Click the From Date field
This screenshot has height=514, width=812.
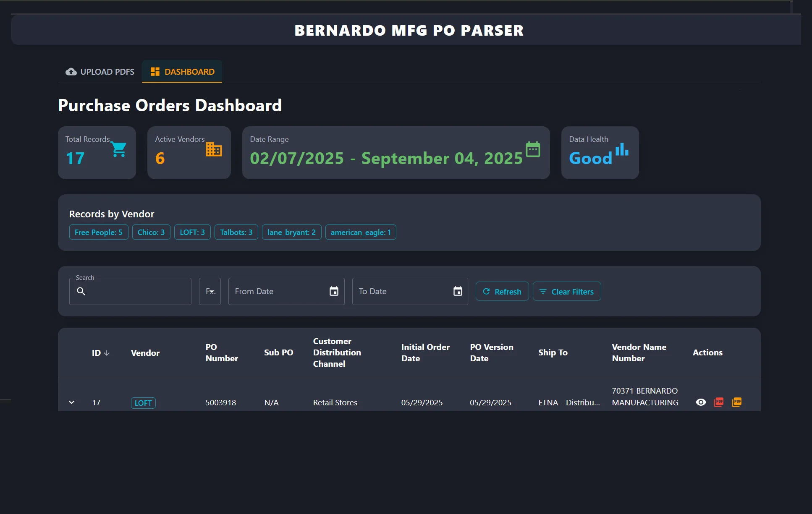(x=286, y=291)
